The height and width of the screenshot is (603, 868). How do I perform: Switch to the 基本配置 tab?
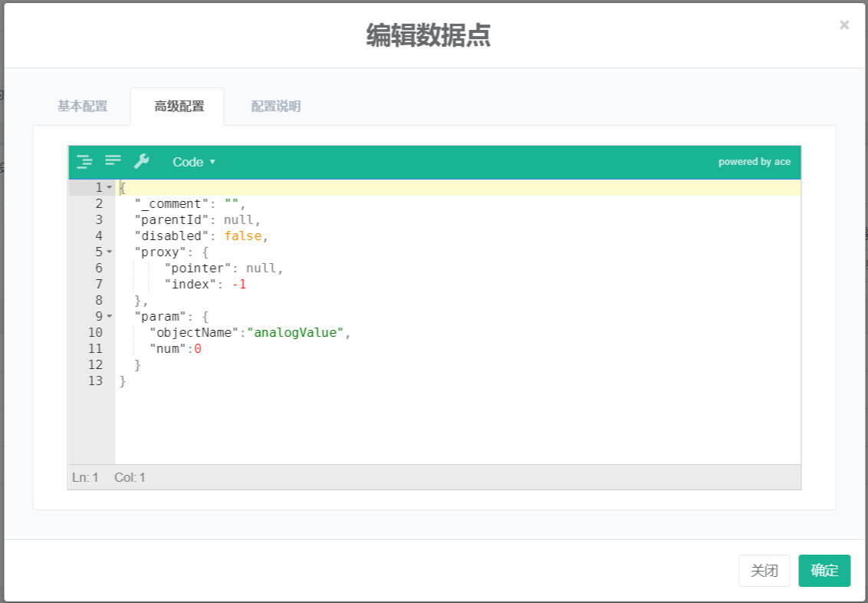[x=82, y=107]
